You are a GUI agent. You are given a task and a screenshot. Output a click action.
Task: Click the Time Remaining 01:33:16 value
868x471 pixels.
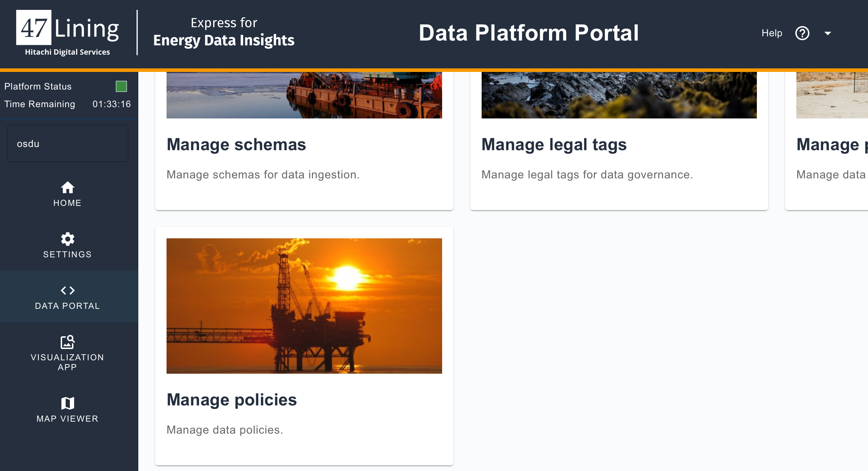(111, 104)
